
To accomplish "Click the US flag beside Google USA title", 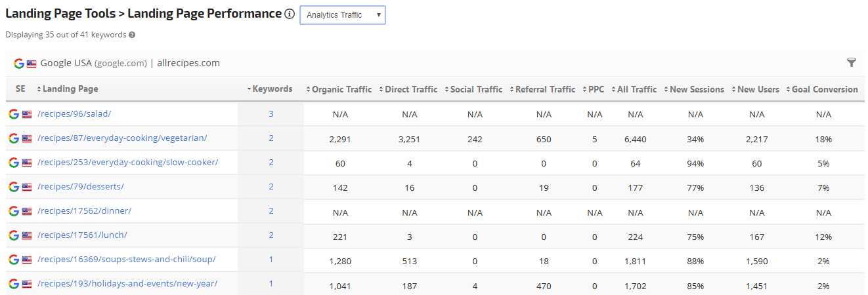I will click(32, 64).
